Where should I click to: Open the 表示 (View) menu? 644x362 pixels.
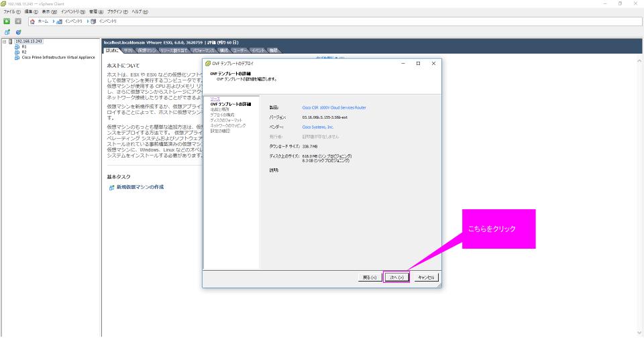(x=49, y=11)
